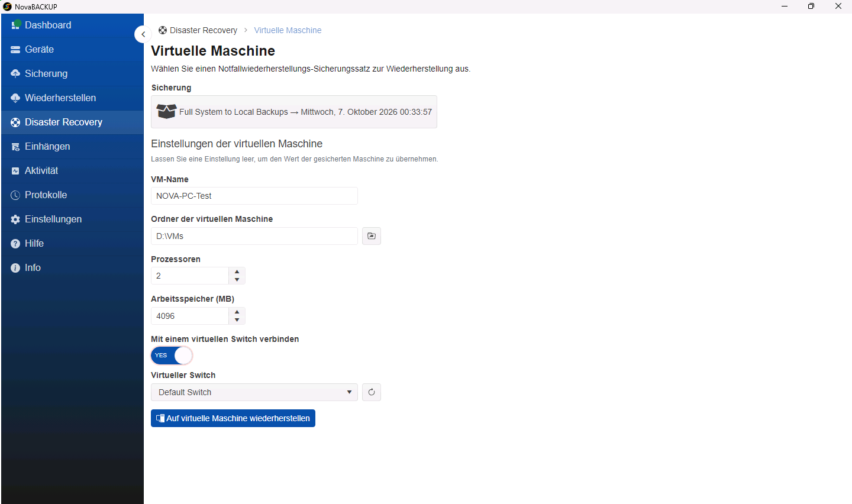Screen dimensions: 852x504
Task: Click the Sicherung cloud upload icon
Action: (15, 73)
